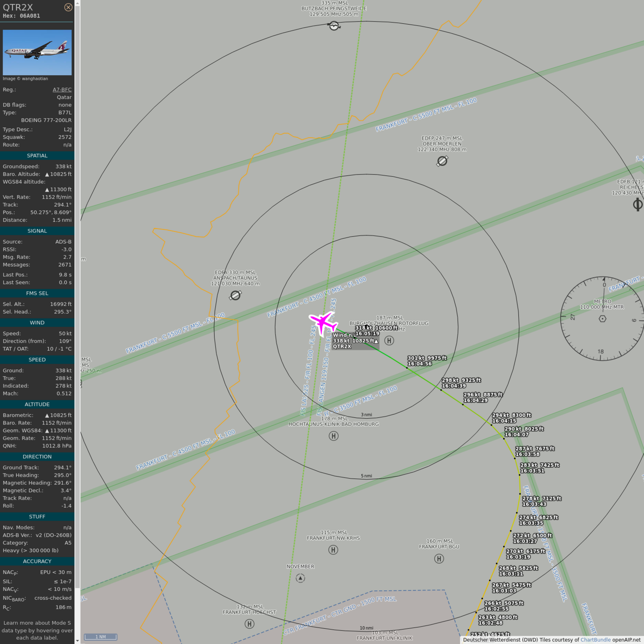Select Hochtaunus-Klinik Bad Homburg heliport icon
The height and width of the screenshot is (644, 644).
click(334, 436)
